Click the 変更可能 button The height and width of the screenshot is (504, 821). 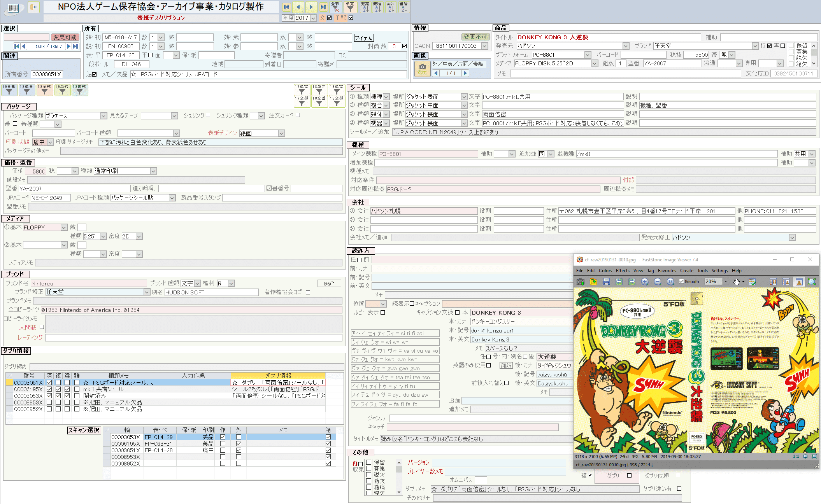click(x=65, y=37)
